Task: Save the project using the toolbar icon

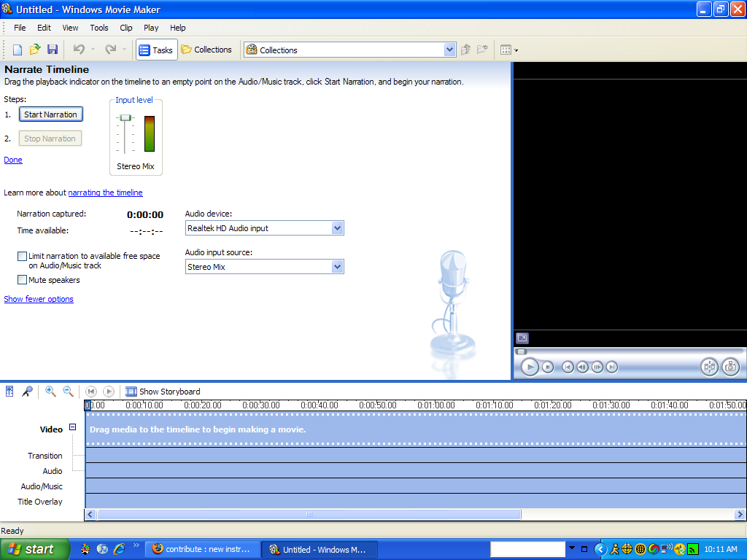Action: pyautogui.click(x=52, y=49)
